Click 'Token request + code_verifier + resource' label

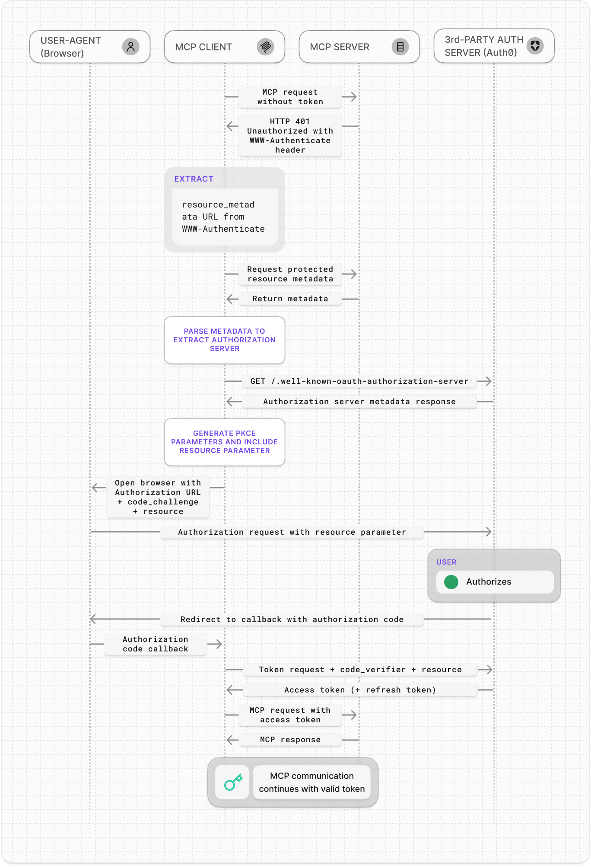[360, 670]
